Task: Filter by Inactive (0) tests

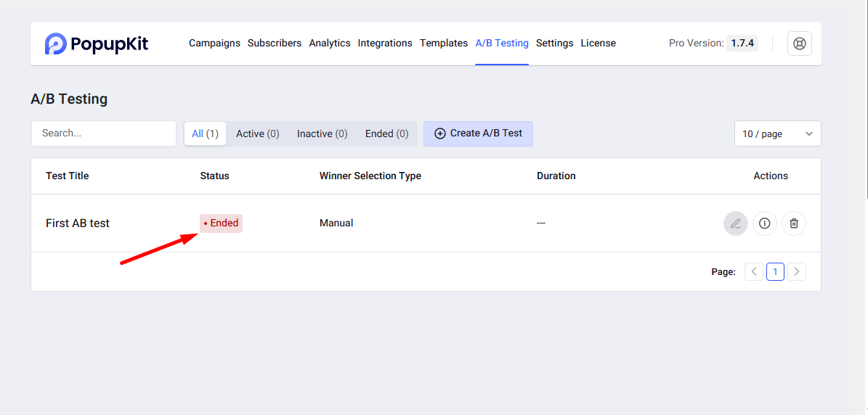Action: pyautogui.click(x=322, y=133)
